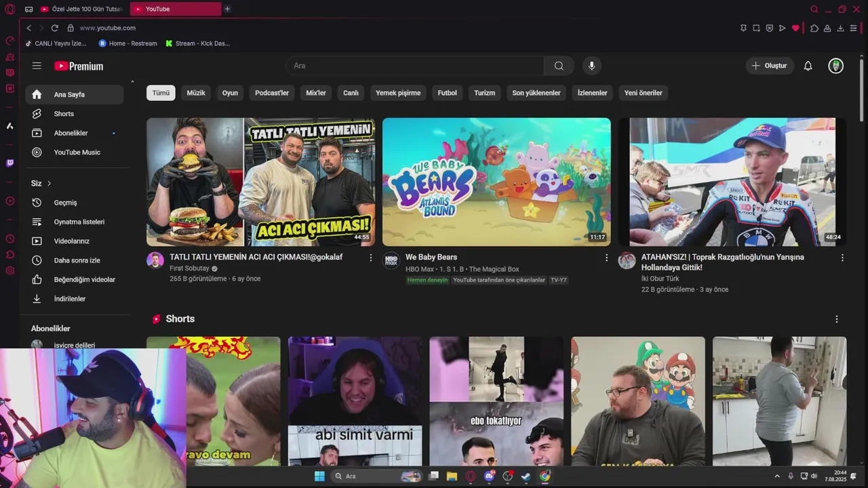Screen dimensions: 868x488
Task: Select the Podcast'ler filter chip
Action: 272,93
